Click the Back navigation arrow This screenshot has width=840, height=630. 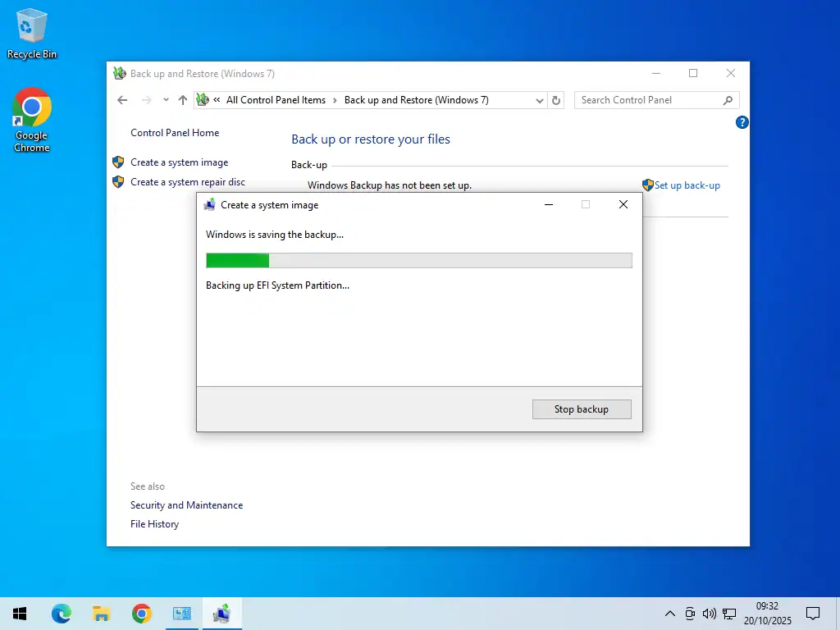(121, 99)
